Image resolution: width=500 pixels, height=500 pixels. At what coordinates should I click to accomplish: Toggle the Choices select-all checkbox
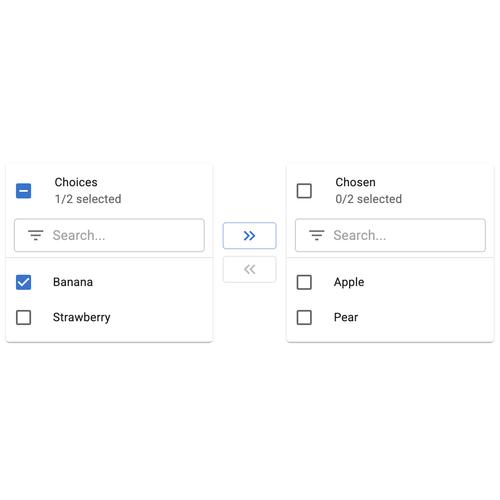click(24, 191)
